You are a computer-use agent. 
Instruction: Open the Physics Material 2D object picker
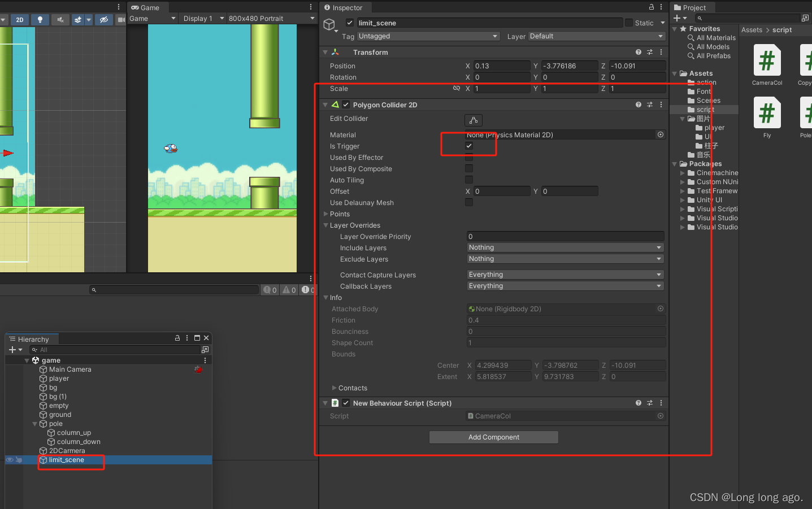point(661,134)
